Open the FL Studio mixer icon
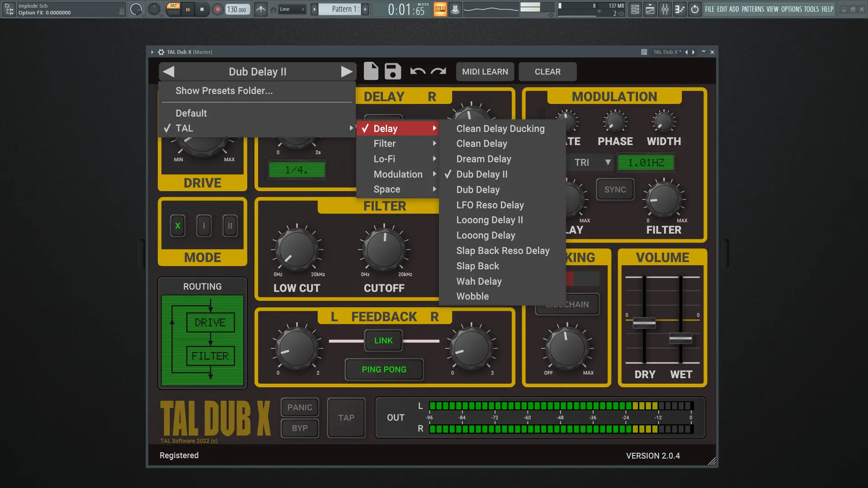This screenshot has width=868, height=488. 665,9
